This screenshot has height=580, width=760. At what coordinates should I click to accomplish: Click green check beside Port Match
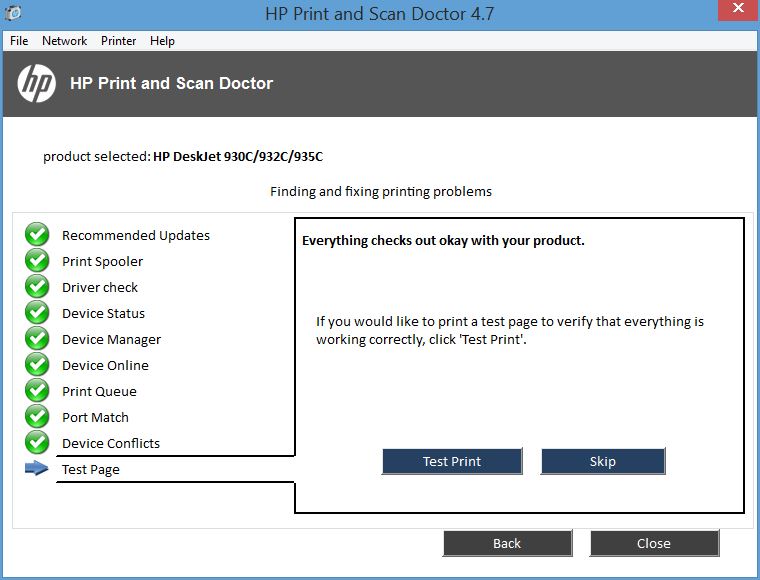[x=37, y=417]
